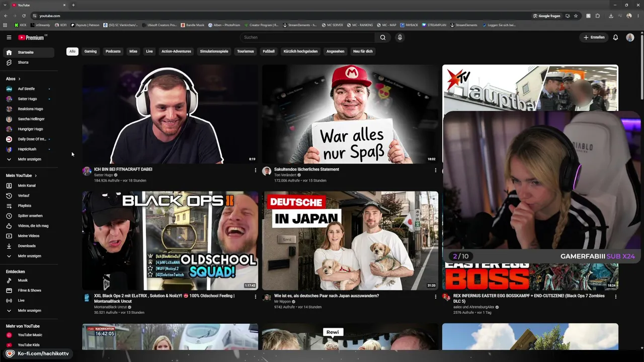The height and width of the screenshot is (362, 644).
Task: Open three-dot menu for XXL Black Ops 2 video
Action: pyautogui.click(x=256, y=297)
